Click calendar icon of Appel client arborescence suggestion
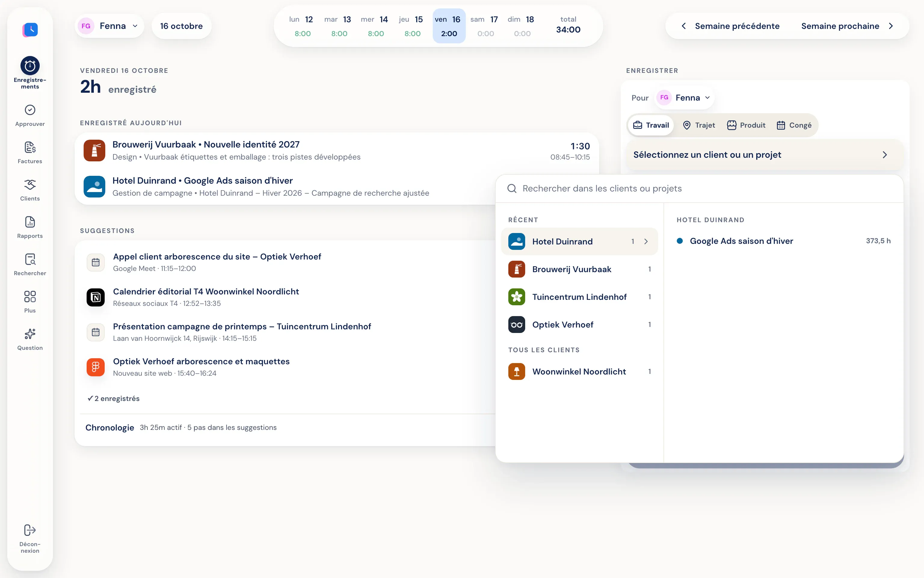Image resolution: width=924 pixels, height=578 pixels. click(95, 262)
